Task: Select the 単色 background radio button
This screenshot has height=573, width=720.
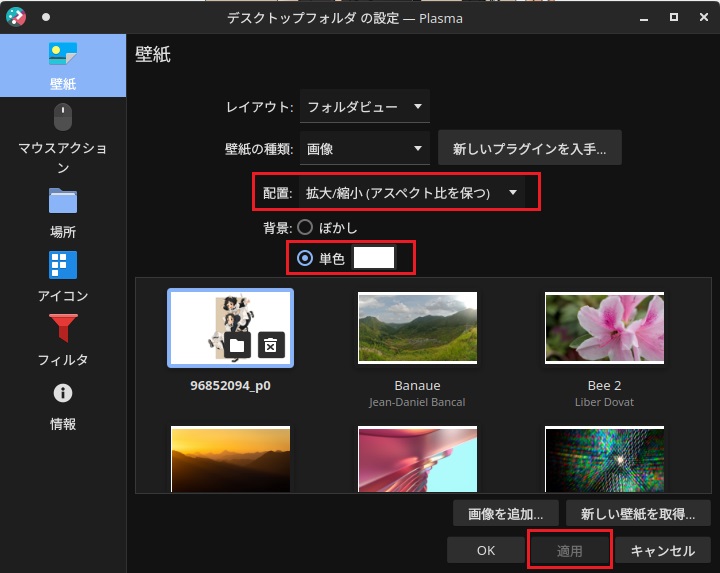Action: point(305,258)
